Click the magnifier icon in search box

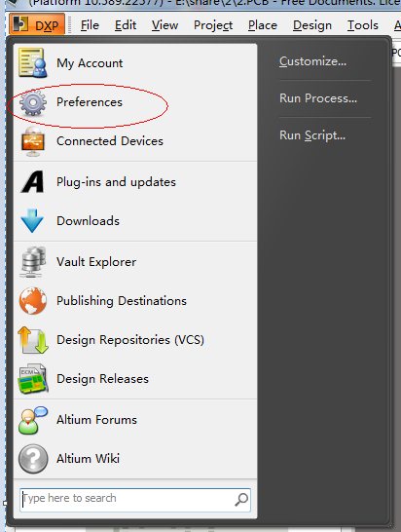pos(241,500)
